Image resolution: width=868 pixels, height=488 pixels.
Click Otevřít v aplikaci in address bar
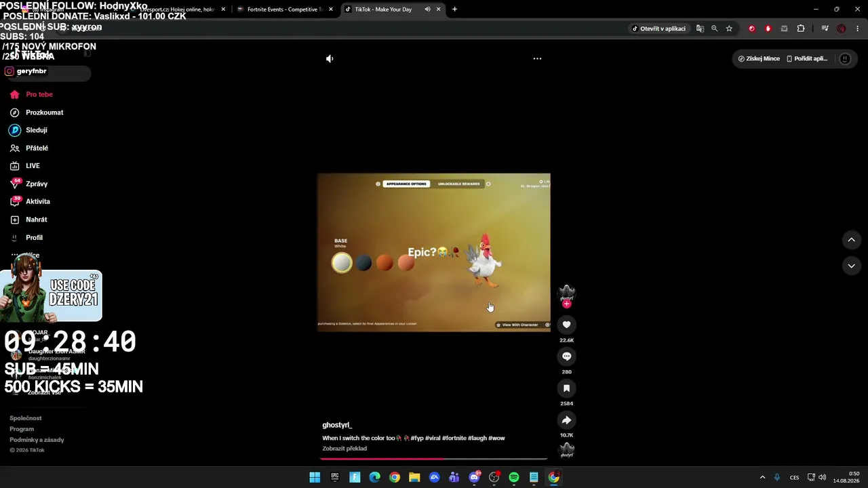pos(659,28)
